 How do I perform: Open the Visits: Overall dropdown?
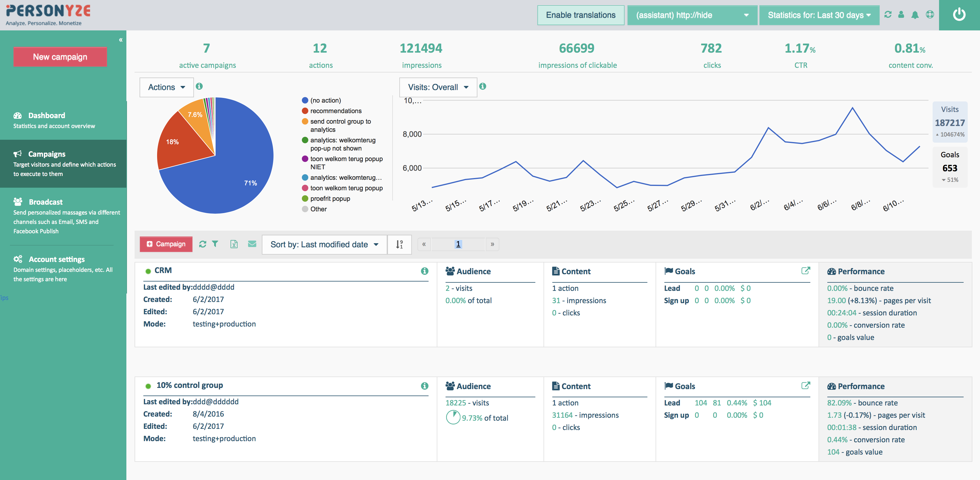438,87
